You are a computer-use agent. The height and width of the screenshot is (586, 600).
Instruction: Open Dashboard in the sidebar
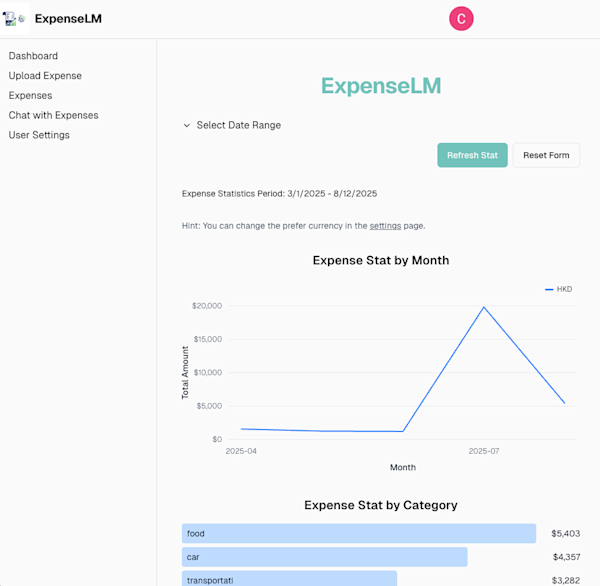[x=33, y=56]
